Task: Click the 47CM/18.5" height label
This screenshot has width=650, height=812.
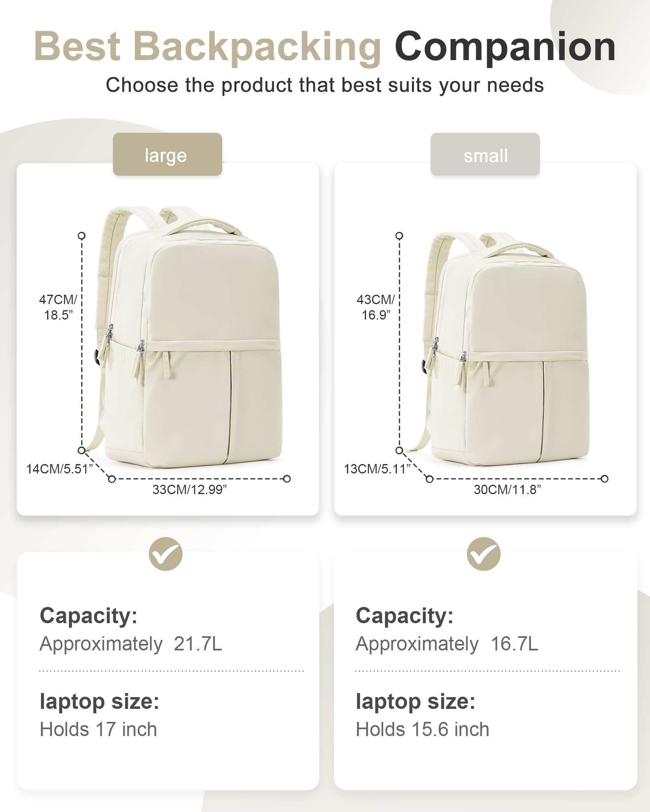Action: pos(58,307)
